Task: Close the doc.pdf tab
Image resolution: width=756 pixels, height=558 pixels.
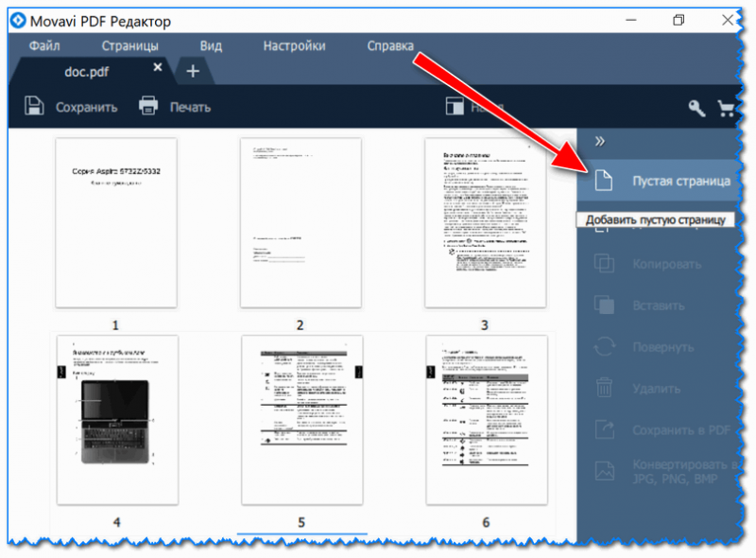Action: pyautogui.click(x=158, y=67)
